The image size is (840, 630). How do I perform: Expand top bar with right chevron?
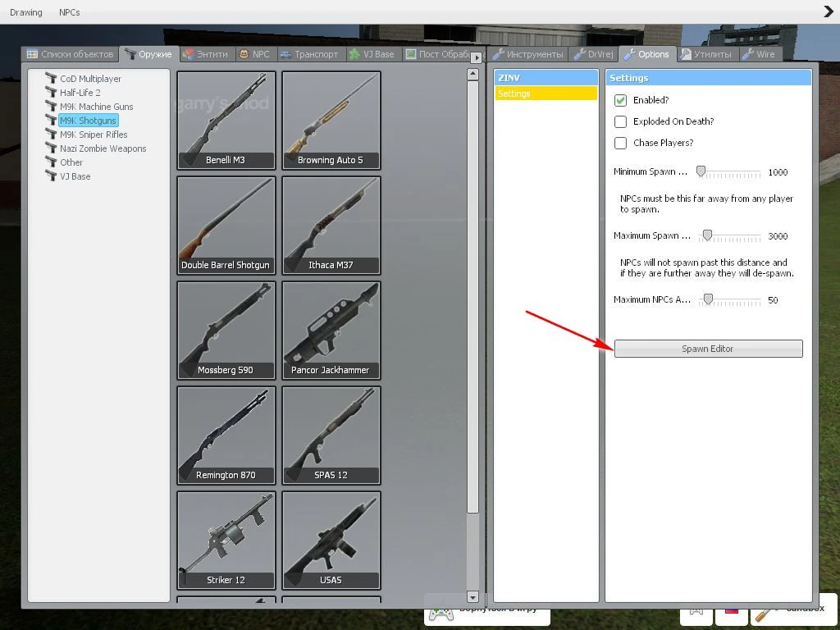(x=829, y=11)
